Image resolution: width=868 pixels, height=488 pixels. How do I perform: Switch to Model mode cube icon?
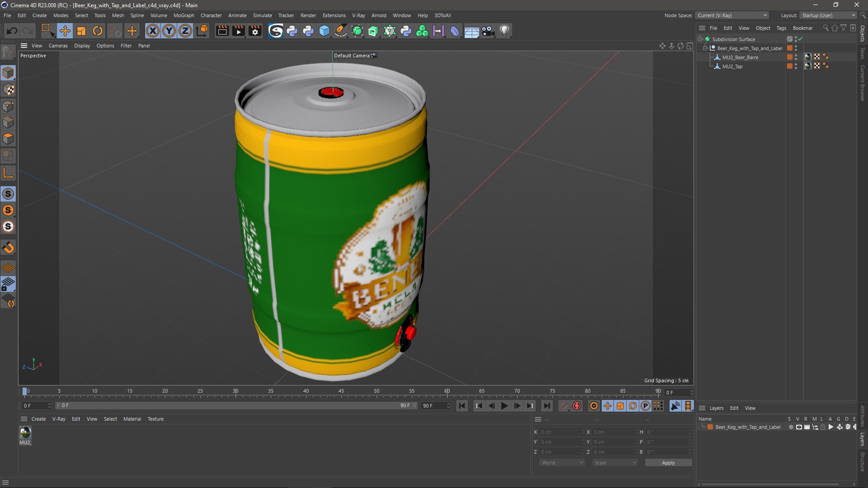pos(8,73)
